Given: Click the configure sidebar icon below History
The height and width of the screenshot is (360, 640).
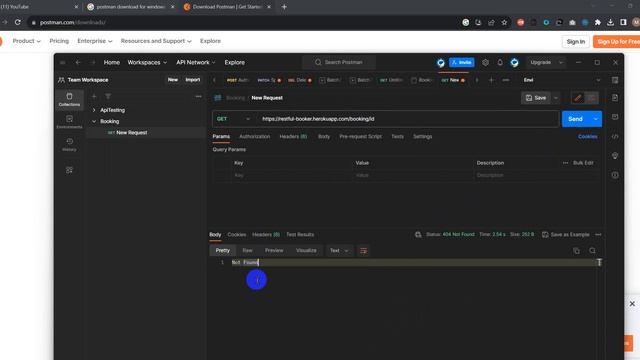Looking at the screenshot, I should [69, 170].
